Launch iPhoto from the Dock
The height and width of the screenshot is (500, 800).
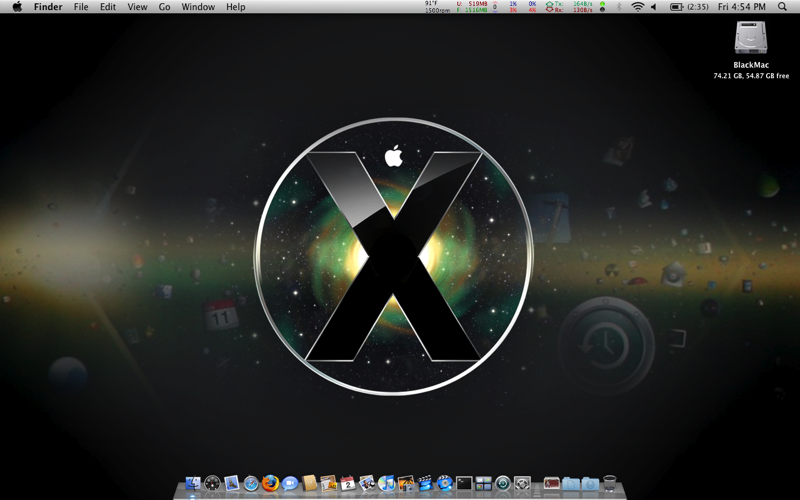[406, 483]
